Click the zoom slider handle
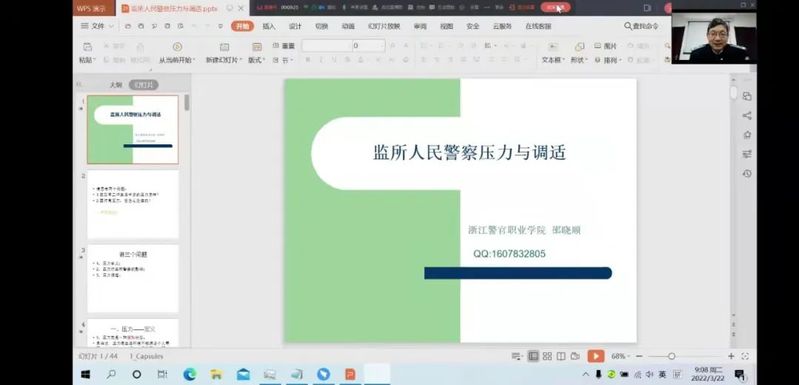Viewport: 799px width, 385px height. tap(672, 356)
